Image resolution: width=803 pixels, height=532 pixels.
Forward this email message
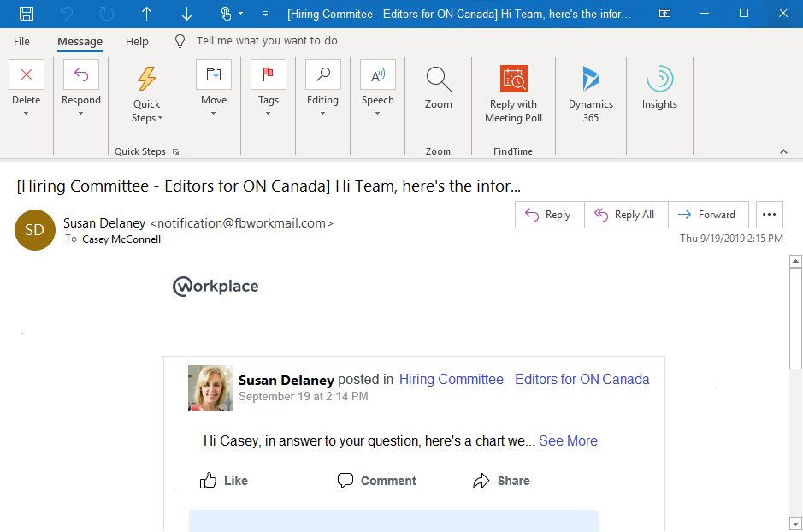[x=707, y=215]
